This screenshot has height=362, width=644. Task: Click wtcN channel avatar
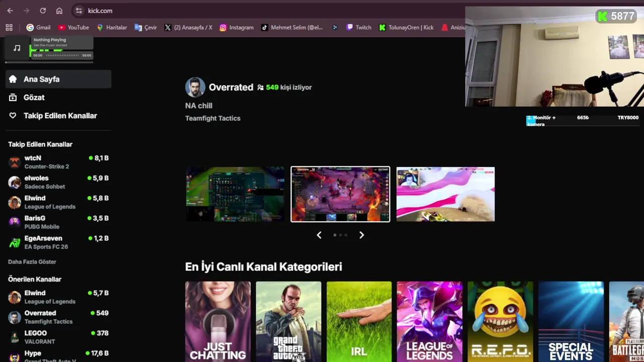coord(15,162)
